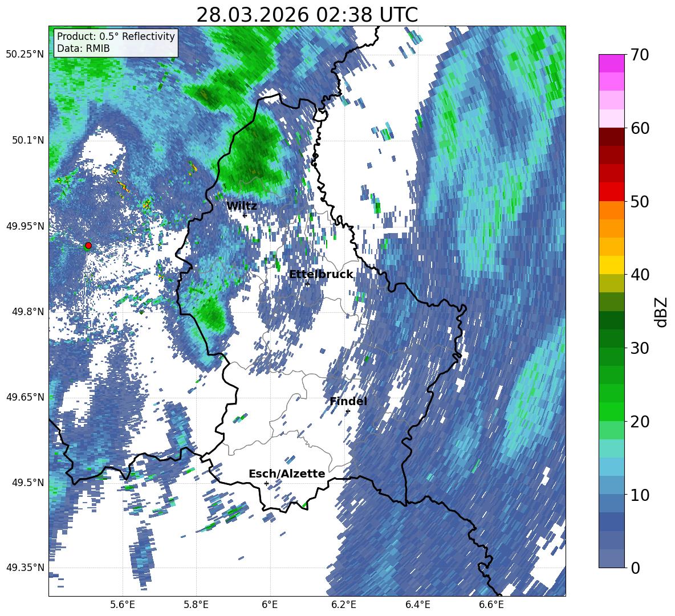Image resolution: width=675 pixels, height=616 pixels.
Task: Click the 5.8°E longitude label
Action: click(196, 605)
